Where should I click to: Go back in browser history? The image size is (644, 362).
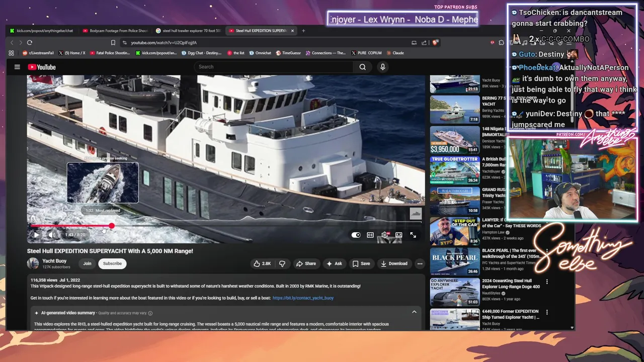point(12,43)
